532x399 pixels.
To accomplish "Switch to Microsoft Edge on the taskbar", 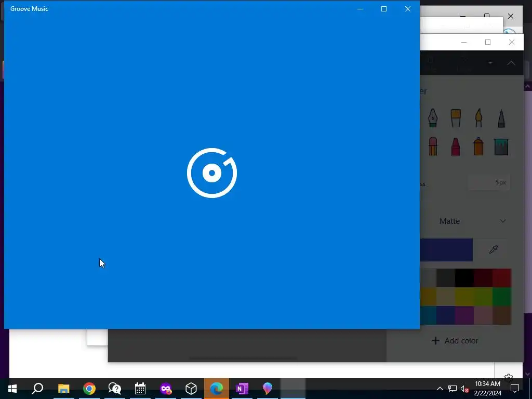I will [217, 389].
